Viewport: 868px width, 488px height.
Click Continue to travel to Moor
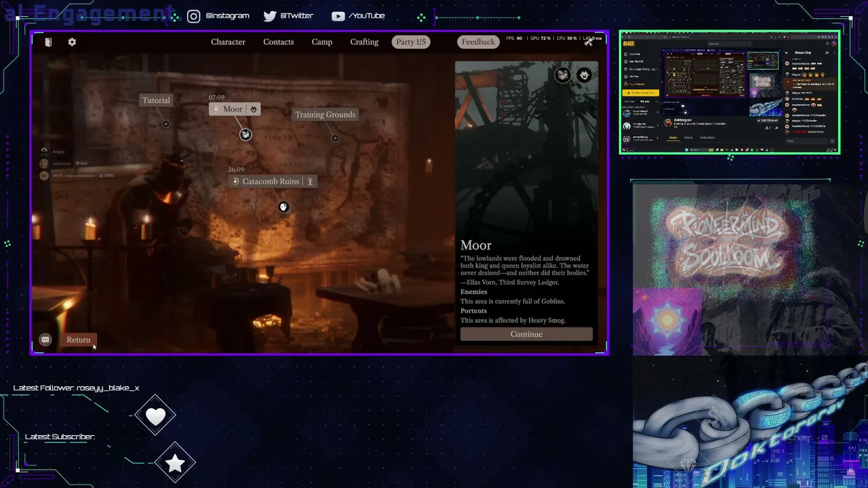tap(526, 334)
